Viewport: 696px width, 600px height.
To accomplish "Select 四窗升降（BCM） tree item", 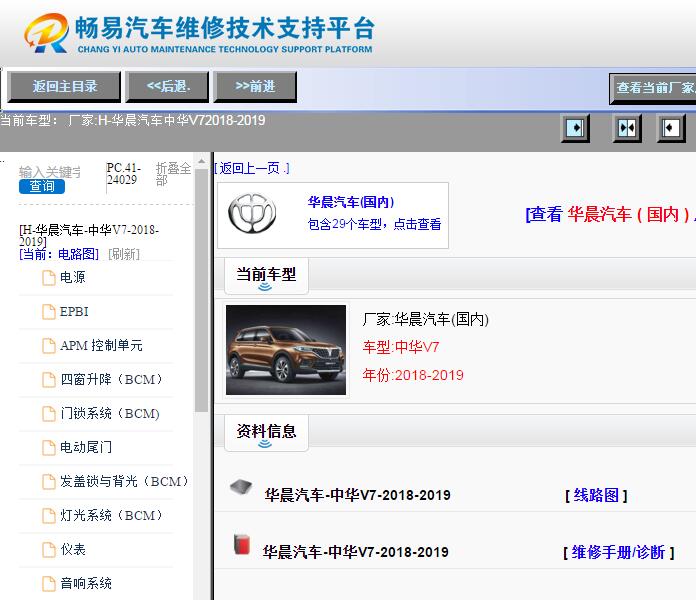I will tap(112, 380).
